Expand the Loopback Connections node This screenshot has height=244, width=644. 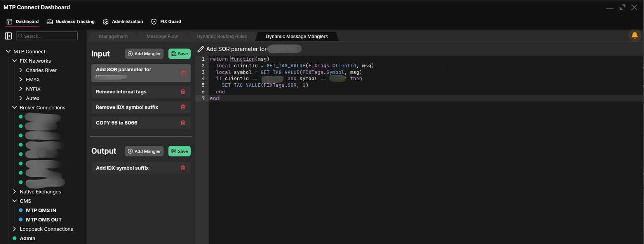pyautogui.click(x=14, y=229)
